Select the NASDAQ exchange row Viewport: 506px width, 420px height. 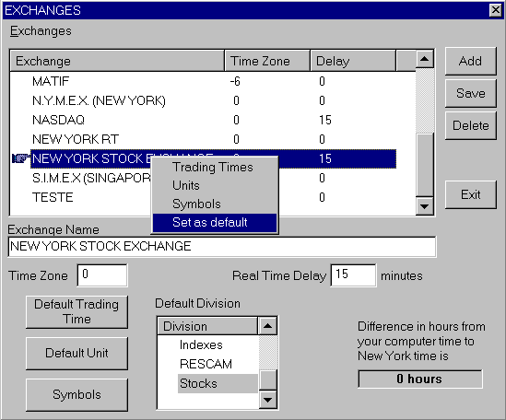tap(213, 120)
